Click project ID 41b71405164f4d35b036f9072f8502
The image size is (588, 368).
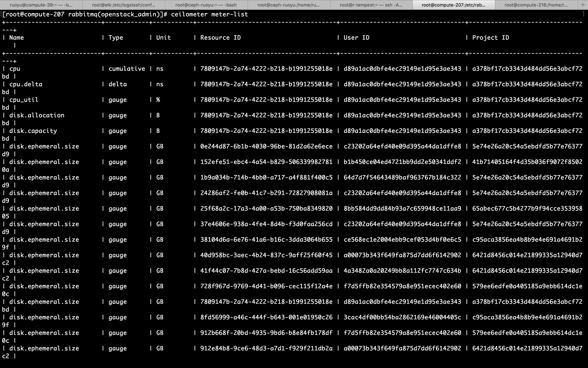(x=527, y=162)
